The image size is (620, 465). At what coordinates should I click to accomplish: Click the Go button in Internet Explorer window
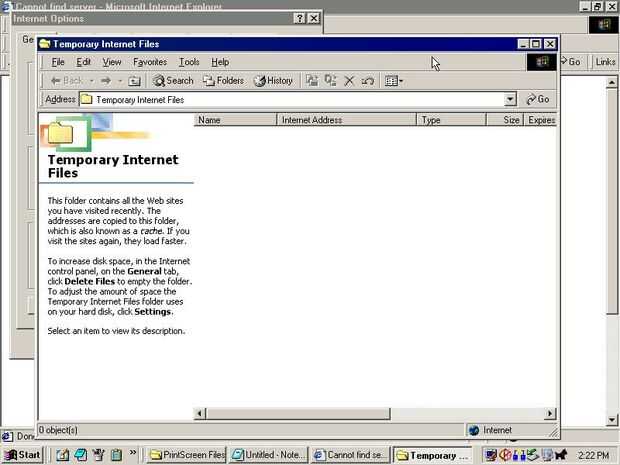[570, 62]
